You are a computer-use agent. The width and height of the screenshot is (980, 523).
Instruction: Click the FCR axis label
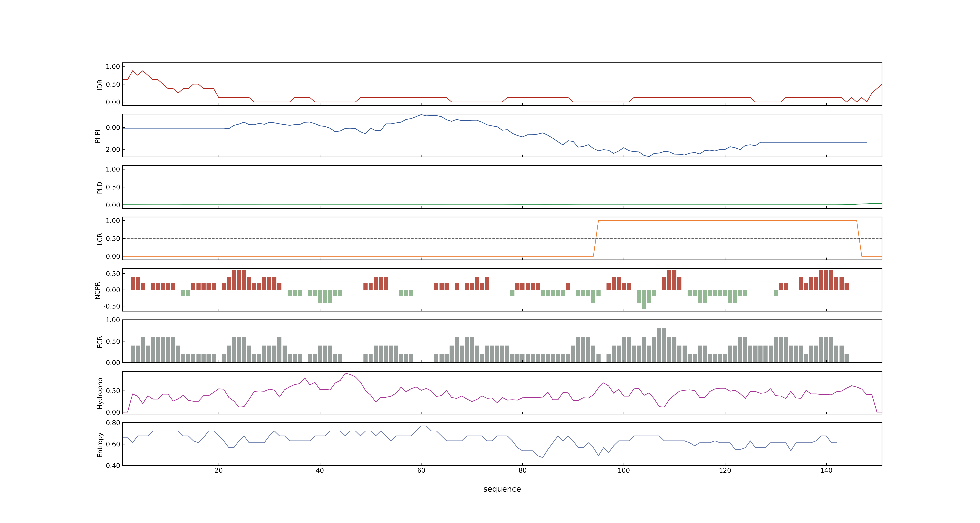pos(100,341)
